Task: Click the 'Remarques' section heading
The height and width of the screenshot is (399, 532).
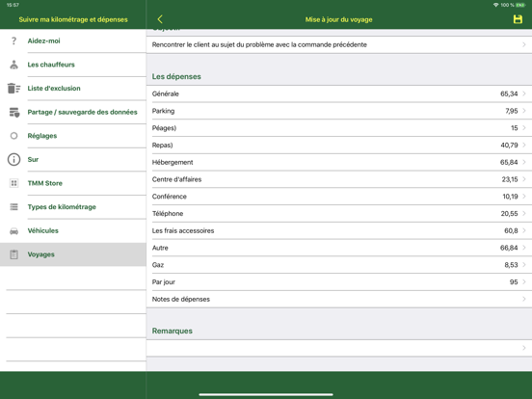Action: tap(172, 331)
